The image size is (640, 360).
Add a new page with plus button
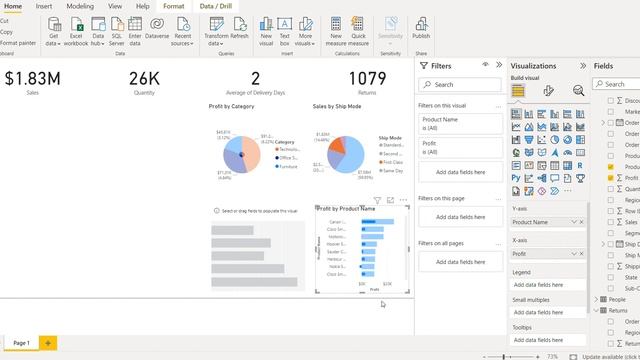48,343
